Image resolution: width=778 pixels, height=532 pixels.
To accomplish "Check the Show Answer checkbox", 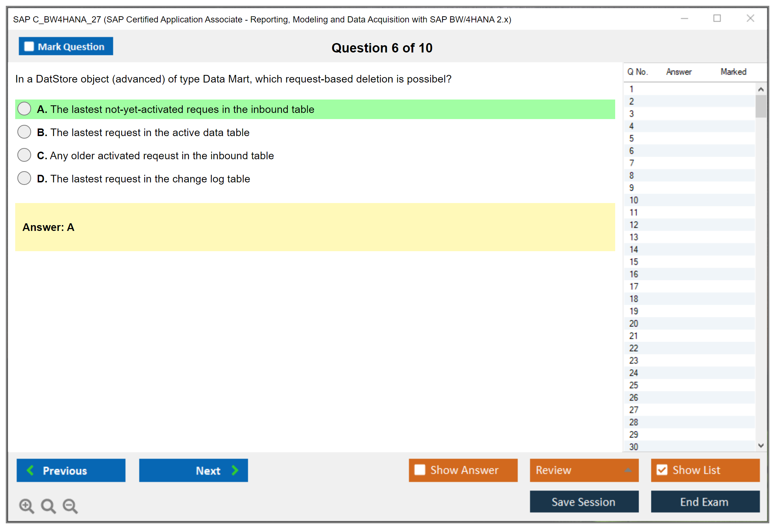I will click(420, 470).
